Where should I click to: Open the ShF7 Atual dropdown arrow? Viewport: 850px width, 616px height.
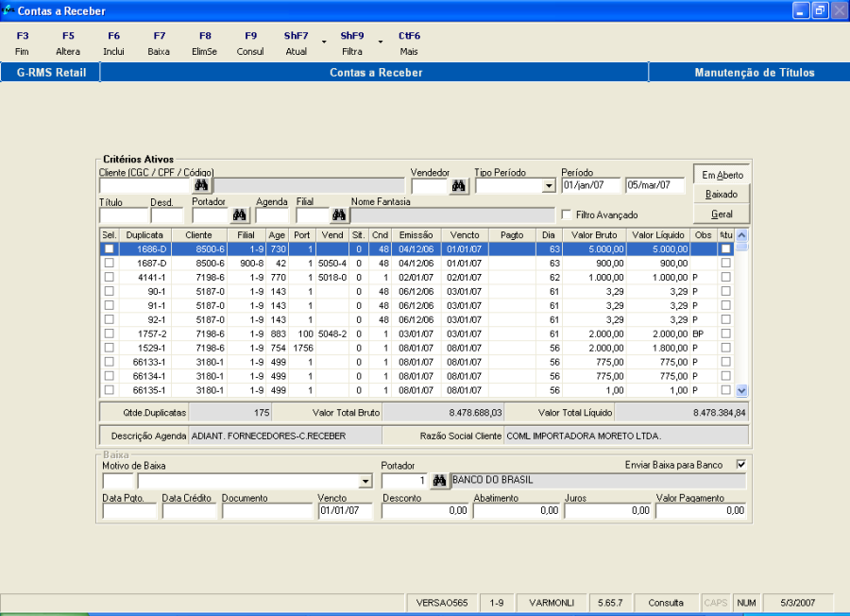click(324, 43)
